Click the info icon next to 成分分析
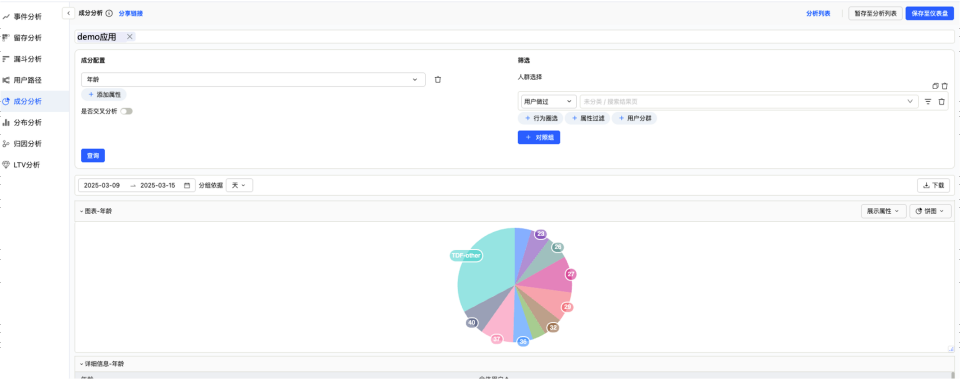 point(109,13)
